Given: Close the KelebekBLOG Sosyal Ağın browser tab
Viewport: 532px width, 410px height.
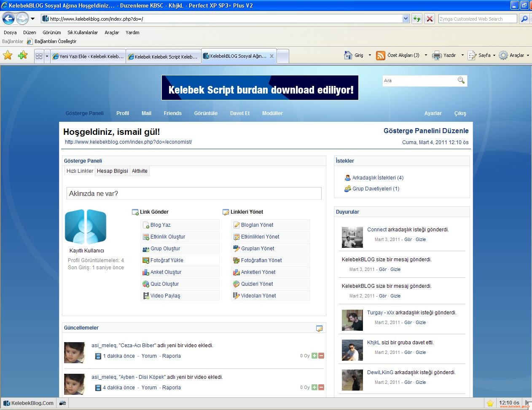Looking at the screenshot, I should tap(271, 56).
